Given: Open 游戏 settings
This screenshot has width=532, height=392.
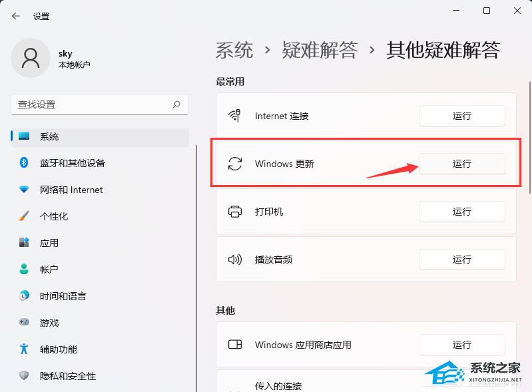Looking at the screenshot, I should (x=100, y=322).
